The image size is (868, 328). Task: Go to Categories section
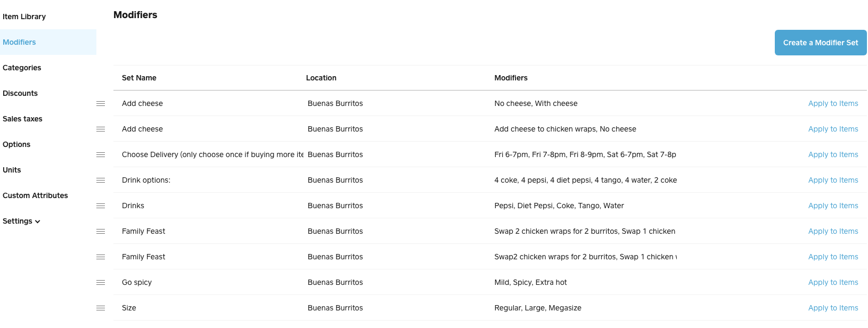point(22,68)
